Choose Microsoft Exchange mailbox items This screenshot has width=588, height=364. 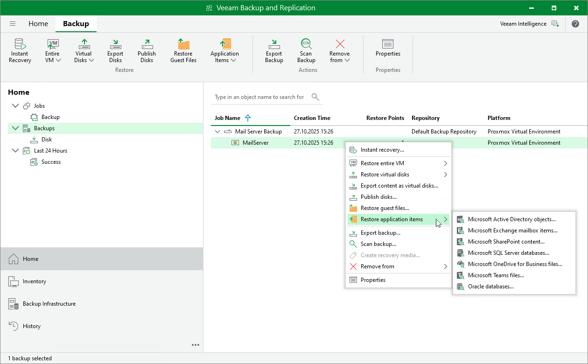coord(512,231)
